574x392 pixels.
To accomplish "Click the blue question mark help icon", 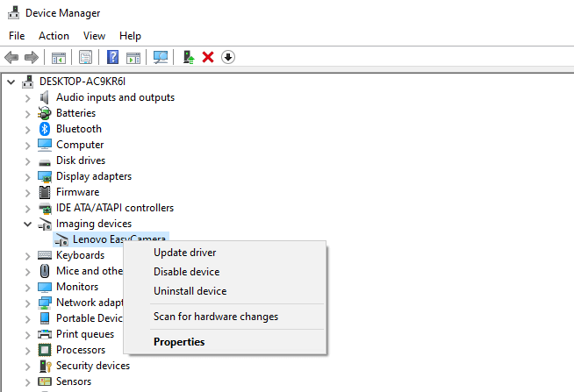I will pos(113,57).
